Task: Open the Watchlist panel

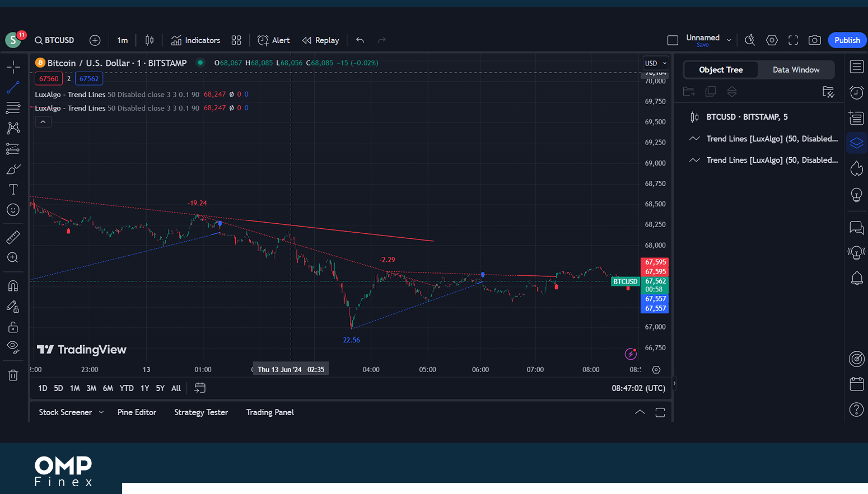Action: point(857,67)
